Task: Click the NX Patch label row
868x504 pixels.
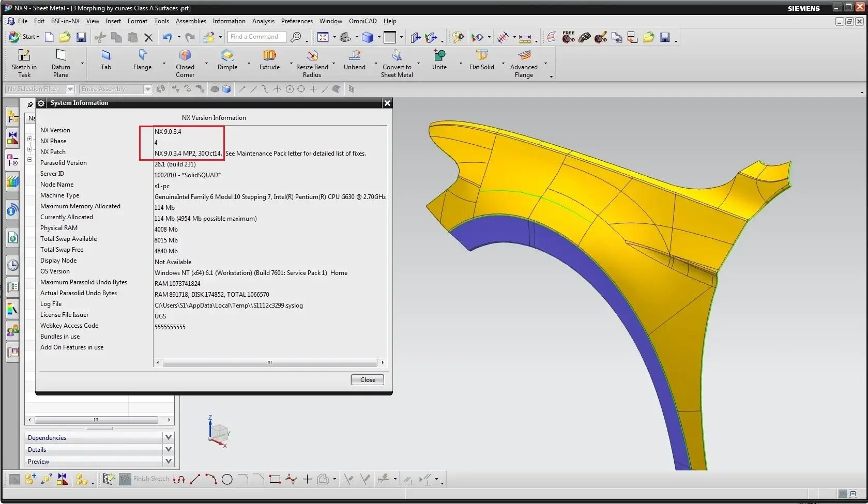Action: point(53,152)
